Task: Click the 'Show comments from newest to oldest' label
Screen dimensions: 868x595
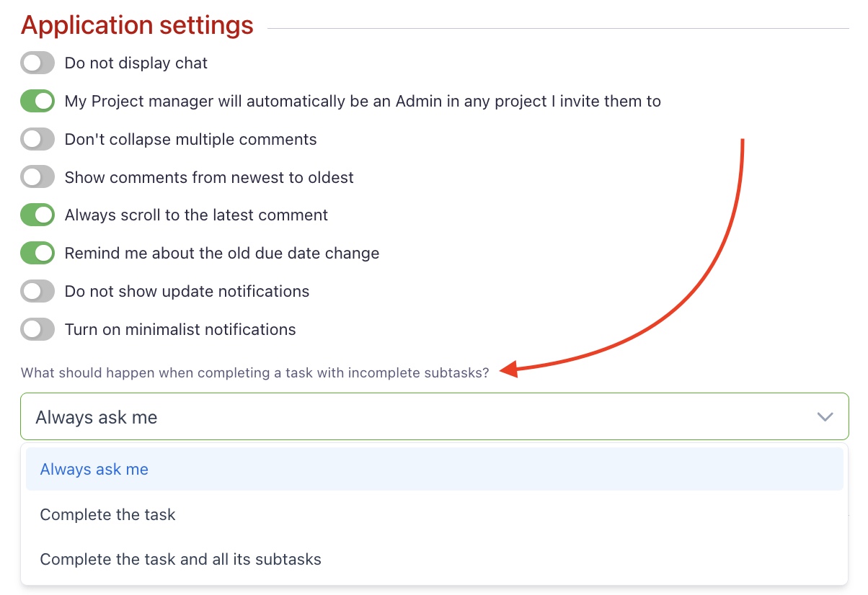Action: (x=209, y=177)
